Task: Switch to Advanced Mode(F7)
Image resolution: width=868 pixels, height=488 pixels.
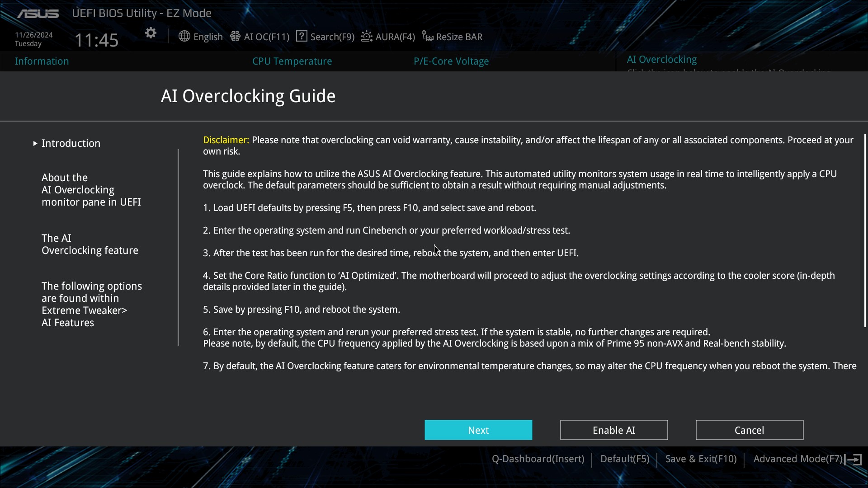Action: [799, 459]
